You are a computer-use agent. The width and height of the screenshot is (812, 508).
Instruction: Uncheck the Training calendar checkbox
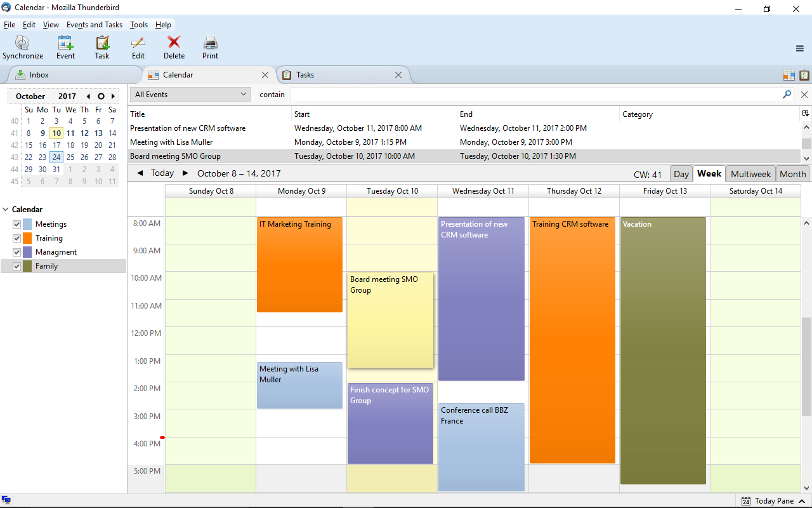tap(17, 238)
